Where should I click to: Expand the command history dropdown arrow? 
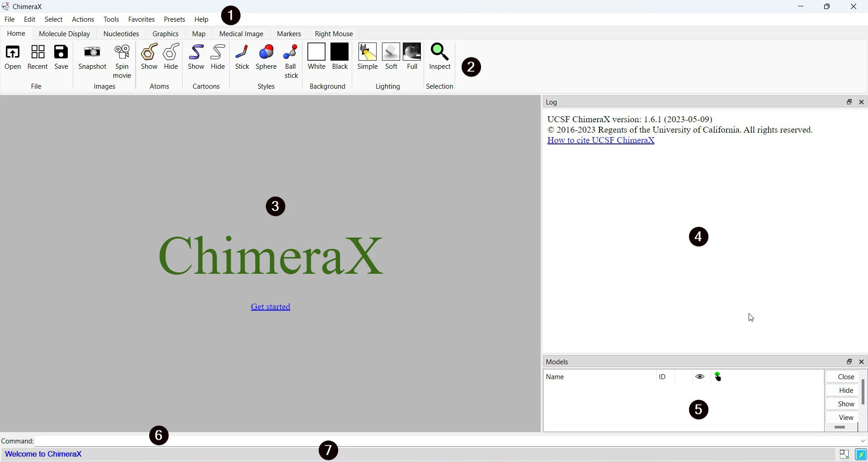tap(863, 441)
